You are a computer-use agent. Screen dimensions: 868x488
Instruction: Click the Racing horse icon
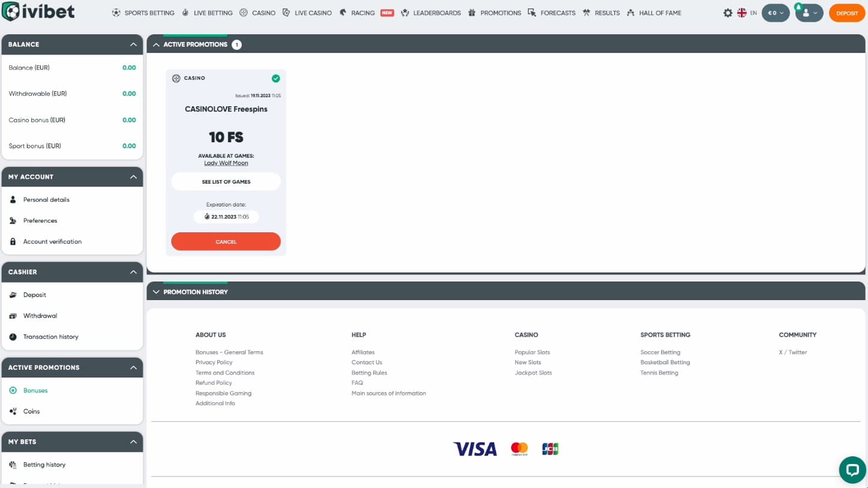(343, 13)
